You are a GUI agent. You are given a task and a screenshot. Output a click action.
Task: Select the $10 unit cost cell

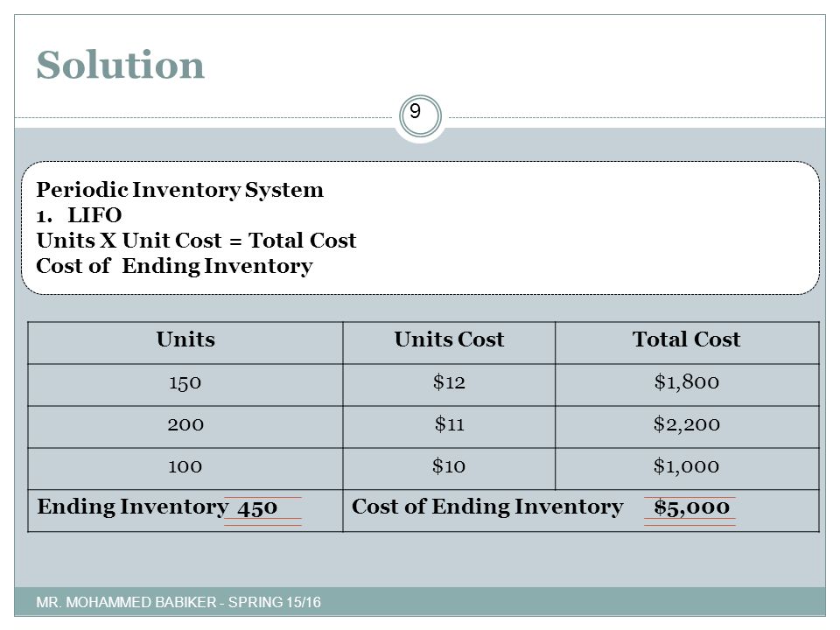(x=449, y=469)
